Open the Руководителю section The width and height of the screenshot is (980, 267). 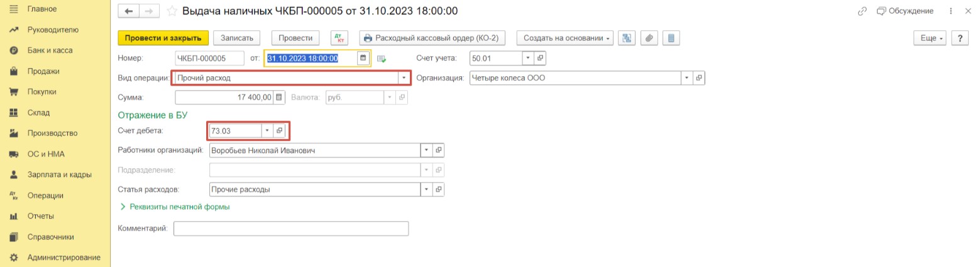[x=53, y=30]
